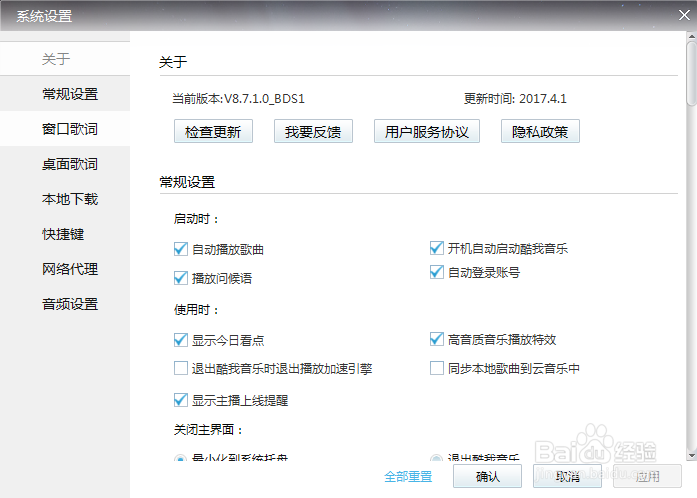Disable 开机自动启动酷我音乐
Image resolution: width=697 pixels, height=498 pixels.
tap(437, 248)
